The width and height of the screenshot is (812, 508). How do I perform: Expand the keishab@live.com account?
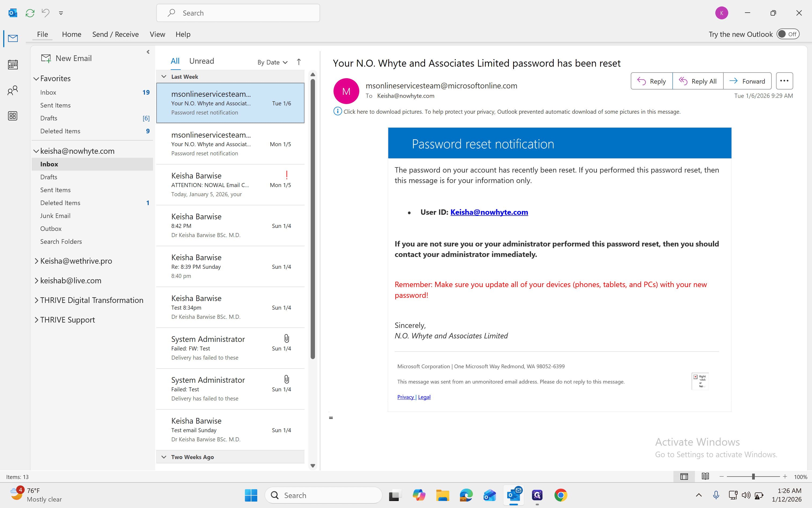tap(36, 281)
